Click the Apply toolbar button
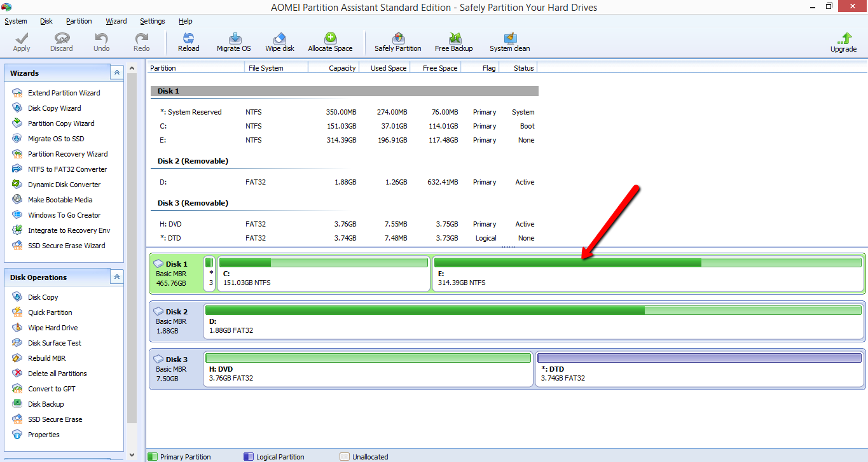 click(x=22, y=43)
